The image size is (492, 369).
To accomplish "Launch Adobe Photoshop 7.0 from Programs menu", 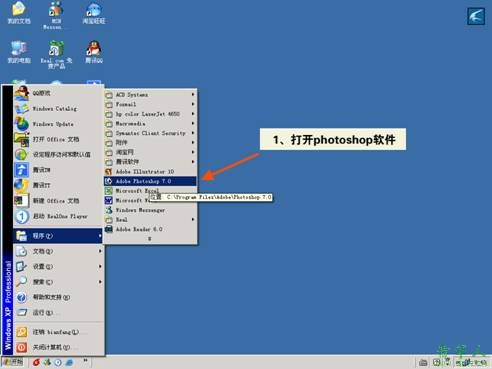I will 150,181.
